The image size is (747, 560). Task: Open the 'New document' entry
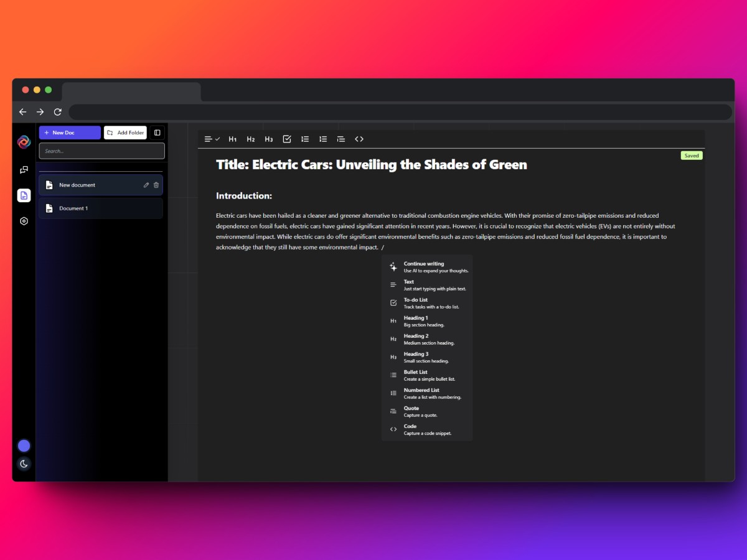coord(101,185)
